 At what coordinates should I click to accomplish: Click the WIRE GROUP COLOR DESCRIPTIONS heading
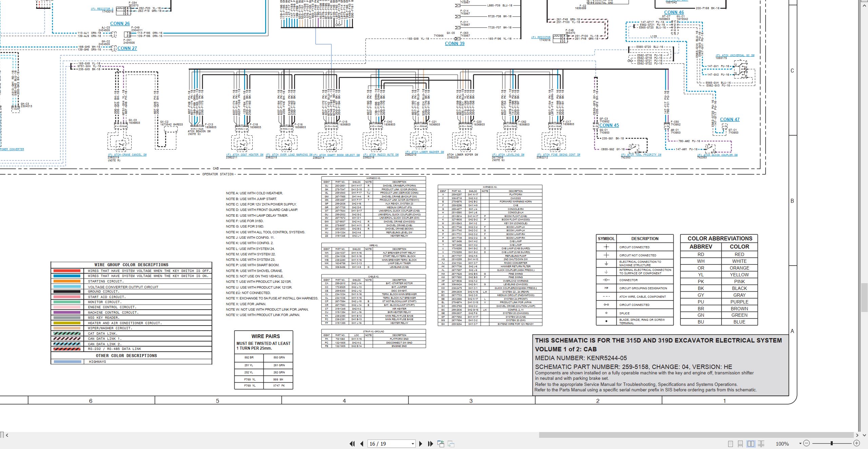pyautogui.click(x=131, y=265)
